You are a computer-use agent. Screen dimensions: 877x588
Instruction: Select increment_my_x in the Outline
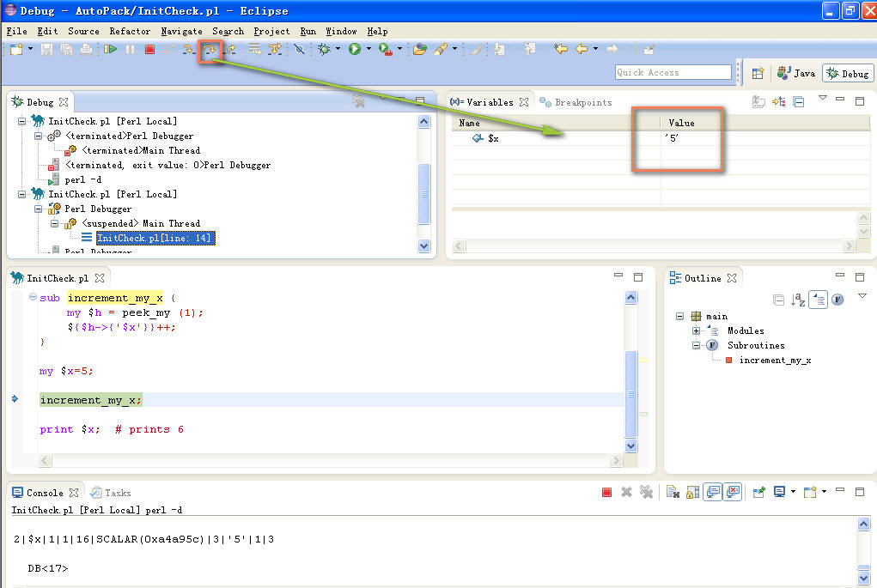(775, 360)
